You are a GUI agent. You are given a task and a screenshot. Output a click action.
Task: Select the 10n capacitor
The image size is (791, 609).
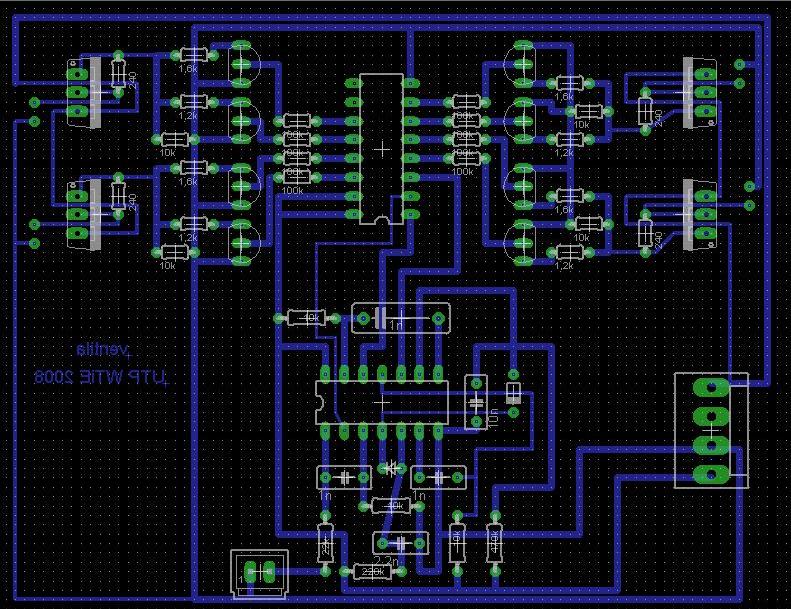coord(476,402)
